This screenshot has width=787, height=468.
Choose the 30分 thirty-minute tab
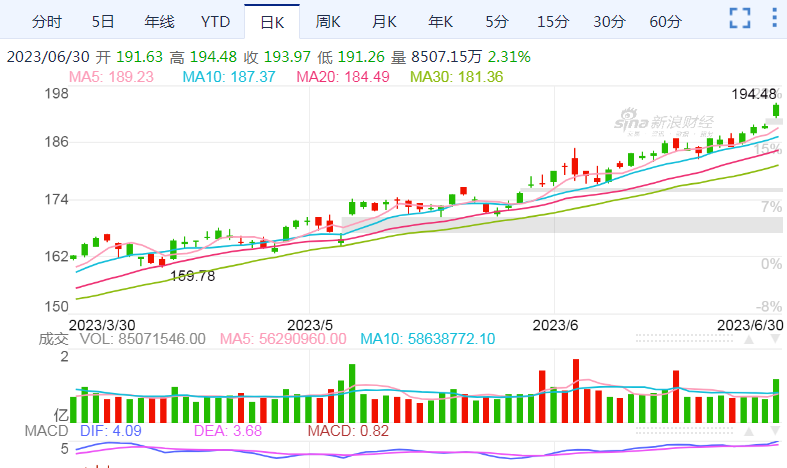click(609, 22)
